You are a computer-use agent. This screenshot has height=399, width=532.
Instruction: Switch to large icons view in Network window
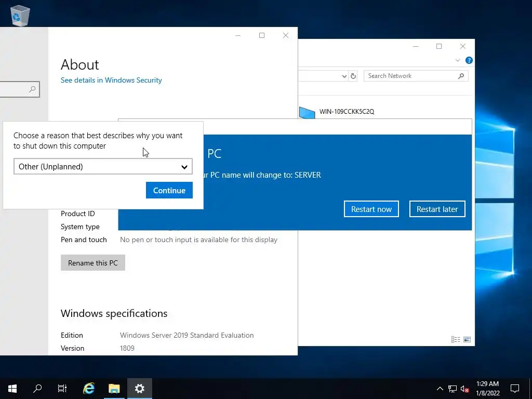[x=467, y=339]
